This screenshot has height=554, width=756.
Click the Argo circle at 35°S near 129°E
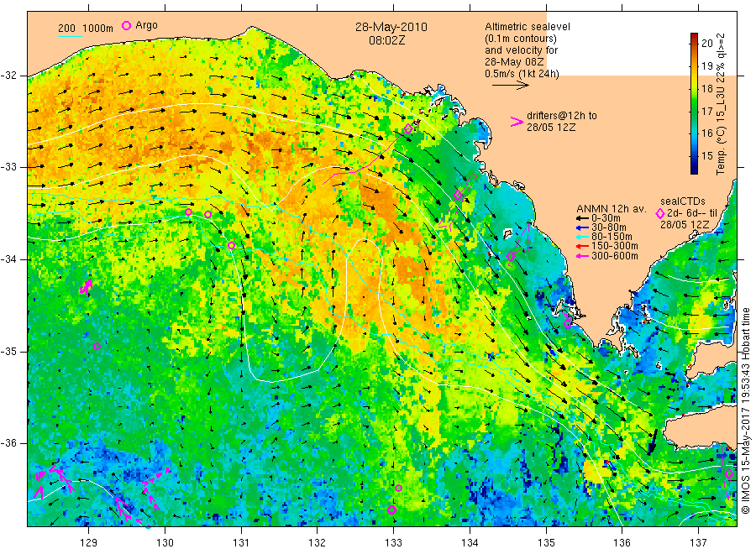click(97, 346)
